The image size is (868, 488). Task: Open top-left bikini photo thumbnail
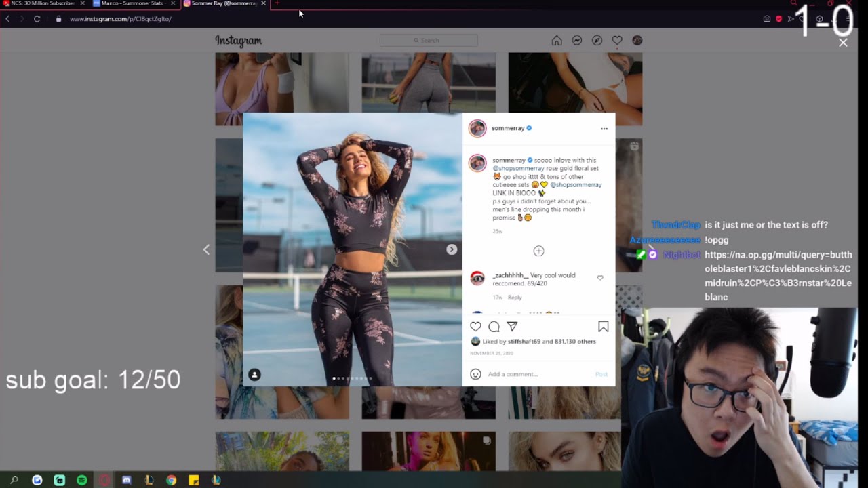coord(282,89)
